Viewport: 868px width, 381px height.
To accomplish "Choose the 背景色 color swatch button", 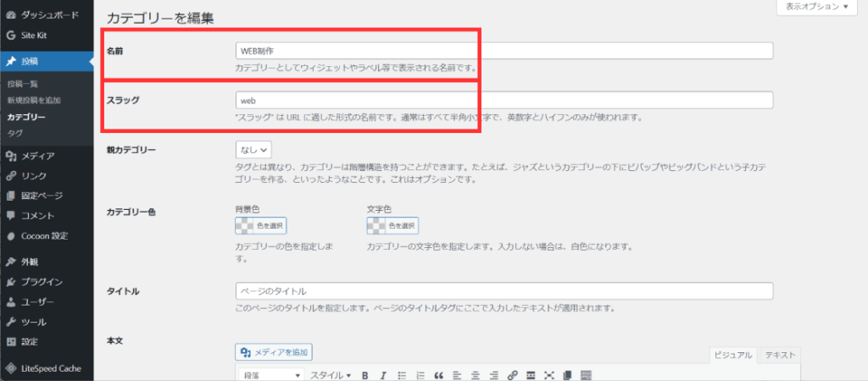I will coord(260,226).
